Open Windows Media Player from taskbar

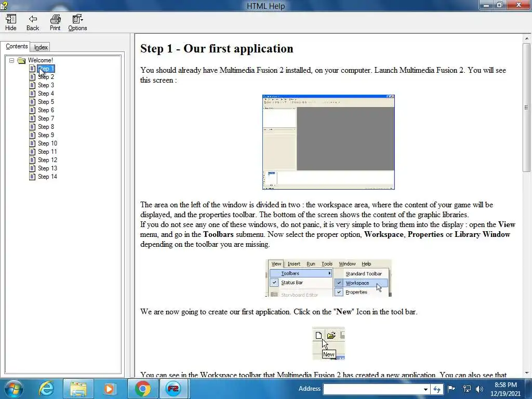109,389
